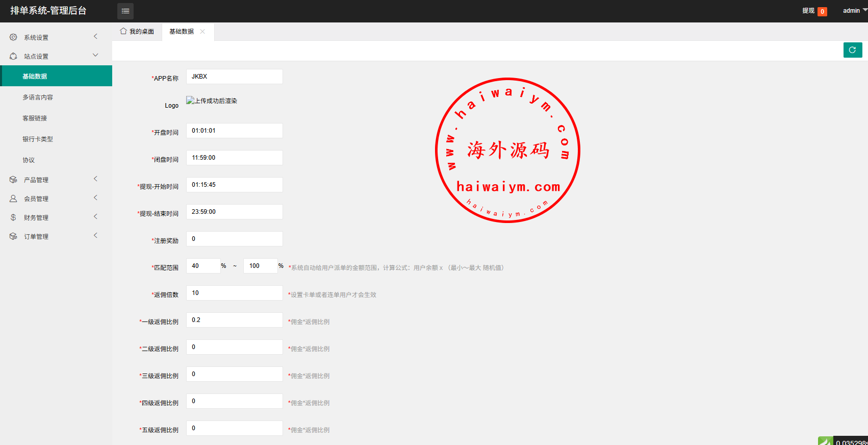Switch to the 我的桌面 tab
868x445 pixels.
pos(138,32)
